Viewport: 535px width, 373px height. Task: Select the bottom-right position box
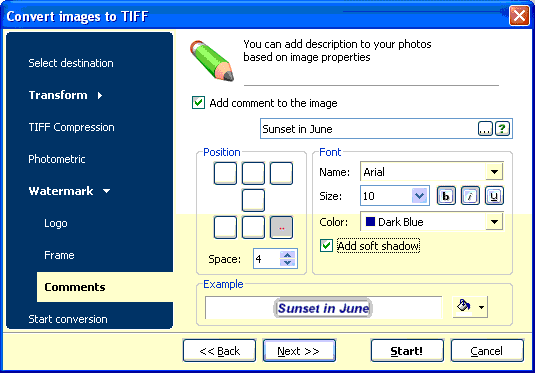(281, 227)
